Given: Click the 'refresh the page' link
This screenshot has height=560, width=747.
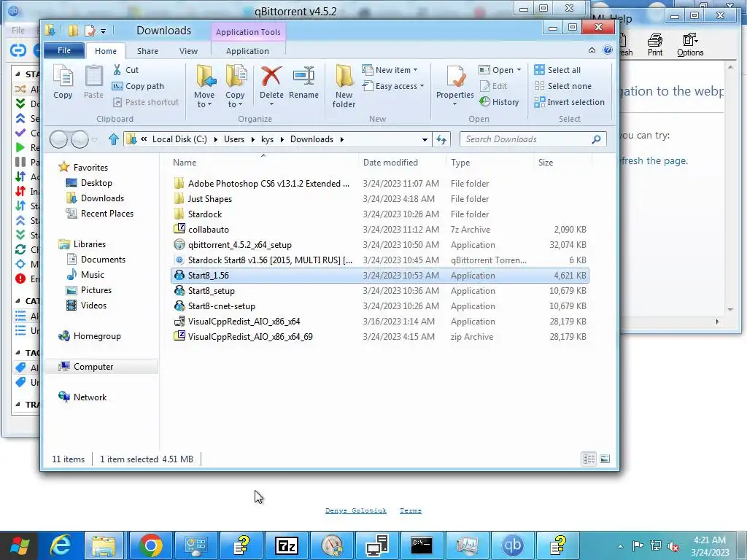Looking at the screenshot, I should pyautogui.click(x=654, y=161).
